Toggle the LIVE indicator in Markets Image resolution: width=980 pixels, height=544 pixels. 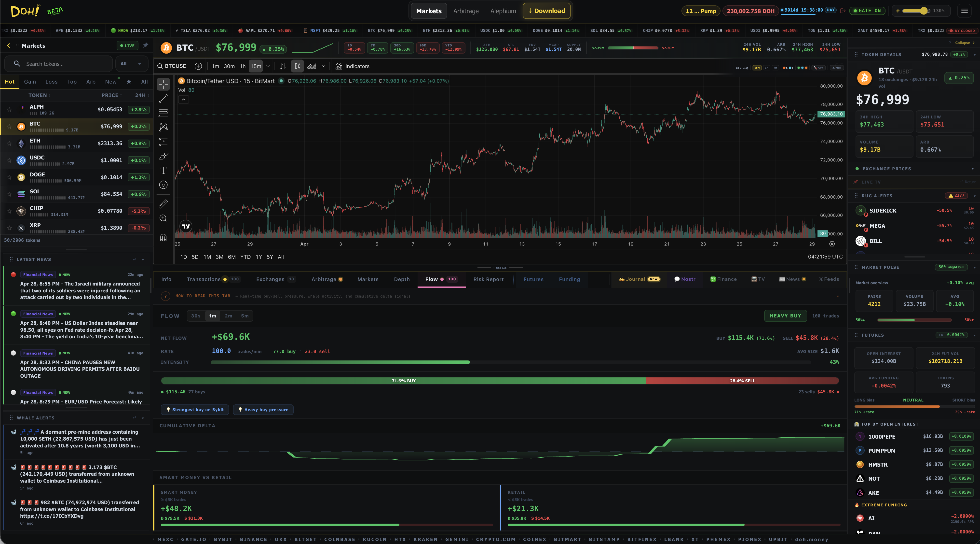(127, 46)
